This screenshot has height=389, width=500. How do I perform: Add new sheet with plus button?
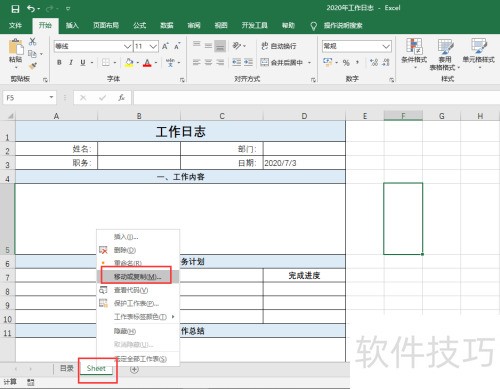[x=134, y=369]
